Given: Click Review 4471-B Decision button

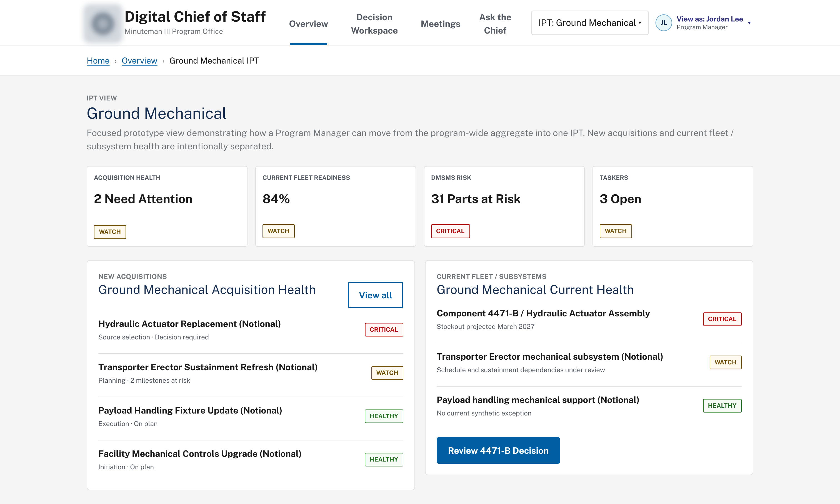Looking at the screenshot, I should 498,450.
